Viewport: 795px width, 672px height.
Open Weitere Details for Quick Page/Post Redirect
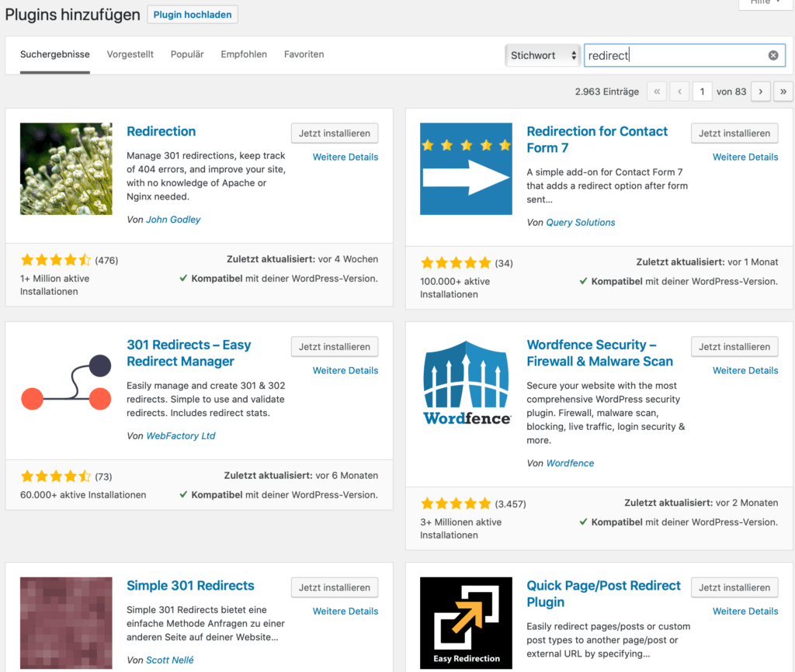(x=745, y=611)
